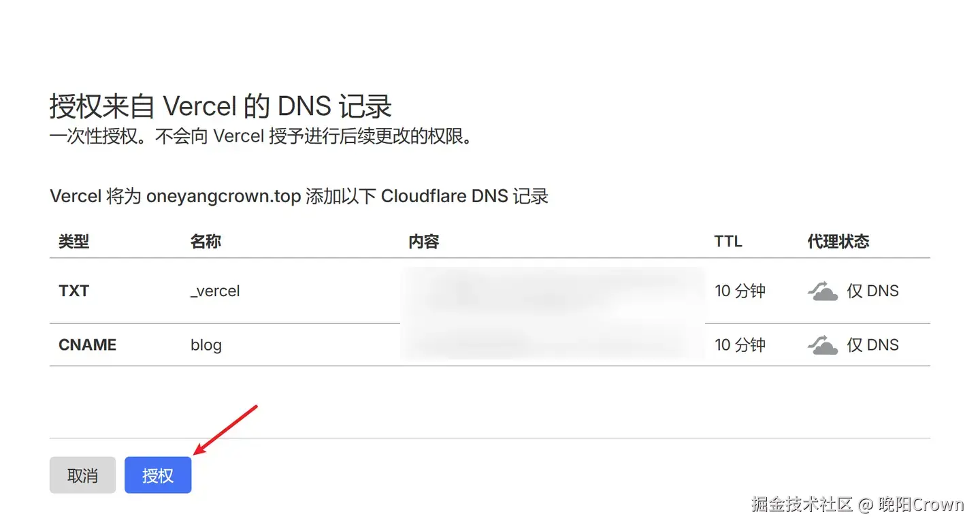Click the 10 分钟 TTL in TXT row
Image resolution: width=980 pixels, height=529 pixels.
(740, 291)
